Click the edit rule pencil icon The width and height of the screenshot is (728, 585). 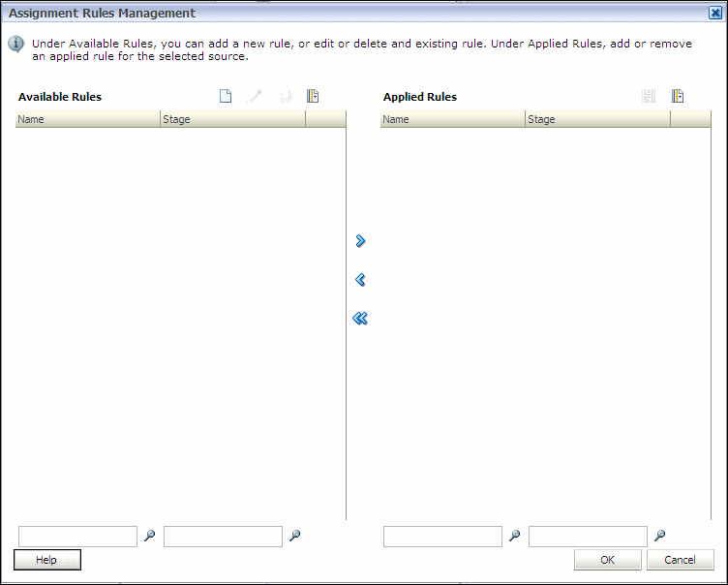255,96
